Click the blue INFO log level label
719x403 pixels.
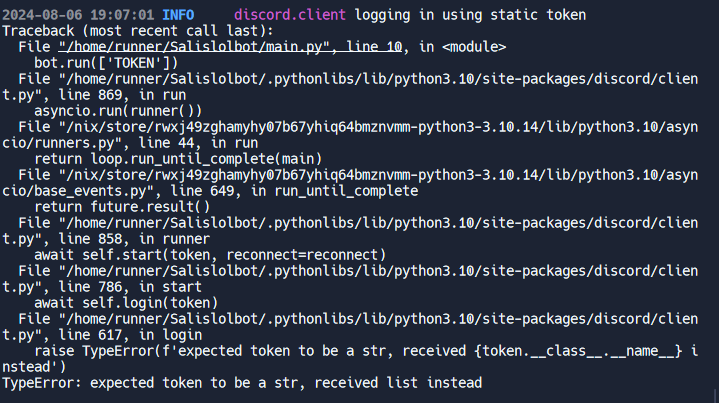[x=178, y=15]
